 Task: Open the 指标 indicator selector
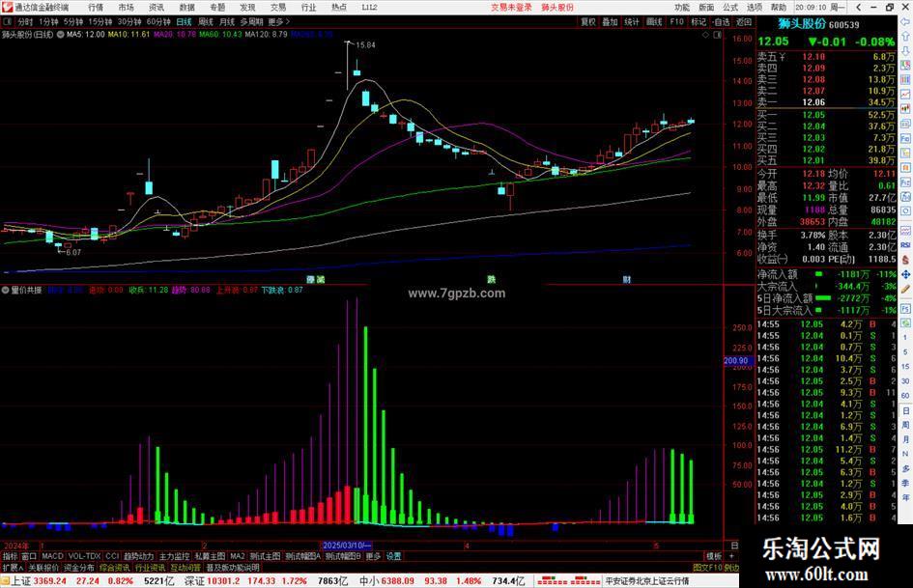point(10,556)
